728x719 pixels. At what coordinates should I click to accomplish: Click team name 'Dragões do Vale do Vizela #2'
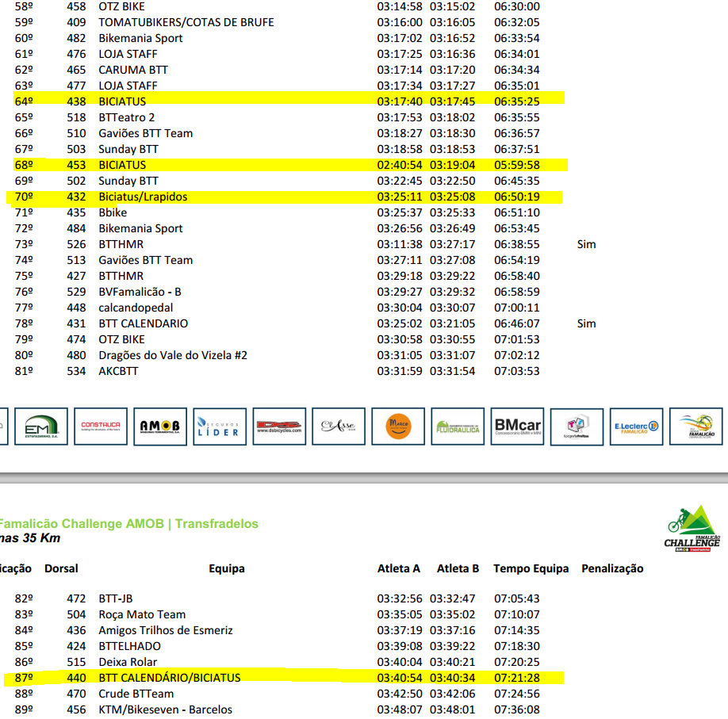pos(173,355)
